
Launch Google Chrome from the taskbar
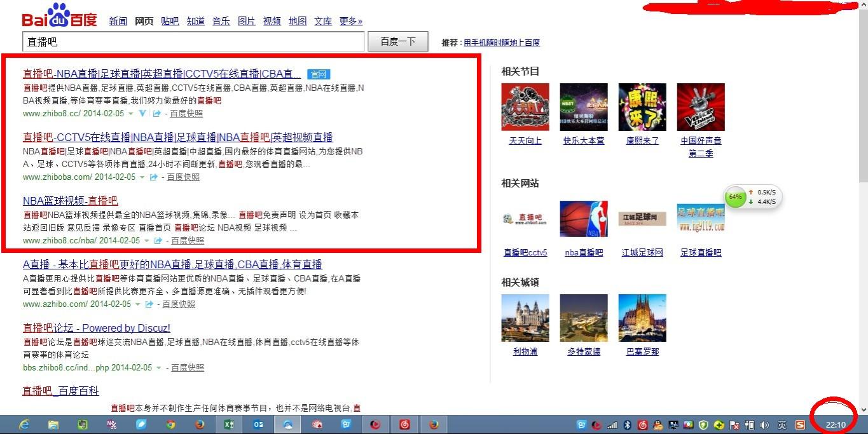pyautogui.click(x=170, y=424)
